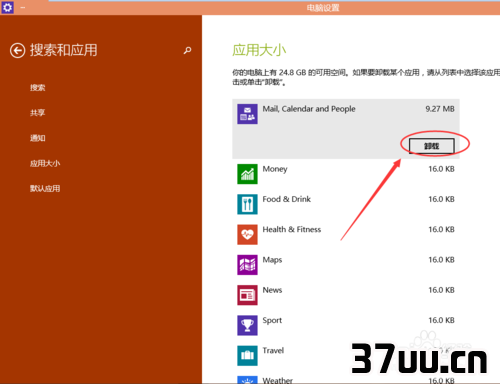Select the Money app icon
The height and width of the screenshot is (384, 500).
247,174
